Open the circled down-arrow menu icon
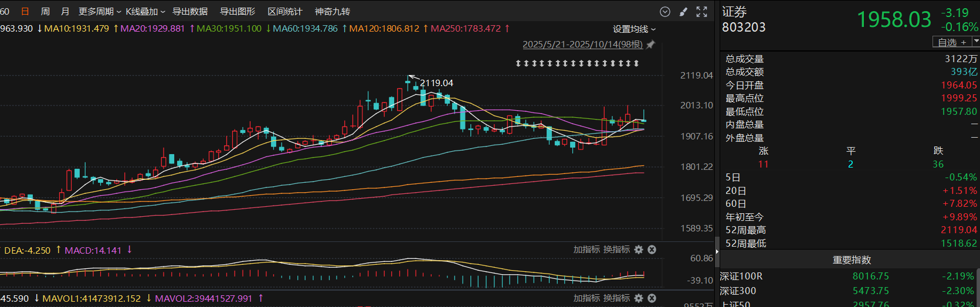980x307 pixels. click(x=665, y=12)
